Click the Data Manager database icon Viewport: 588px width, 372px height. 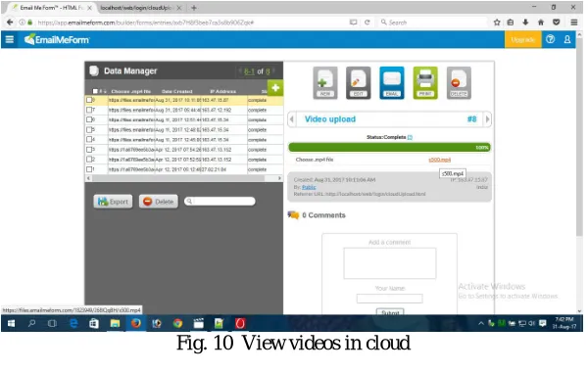pos(94,70)
